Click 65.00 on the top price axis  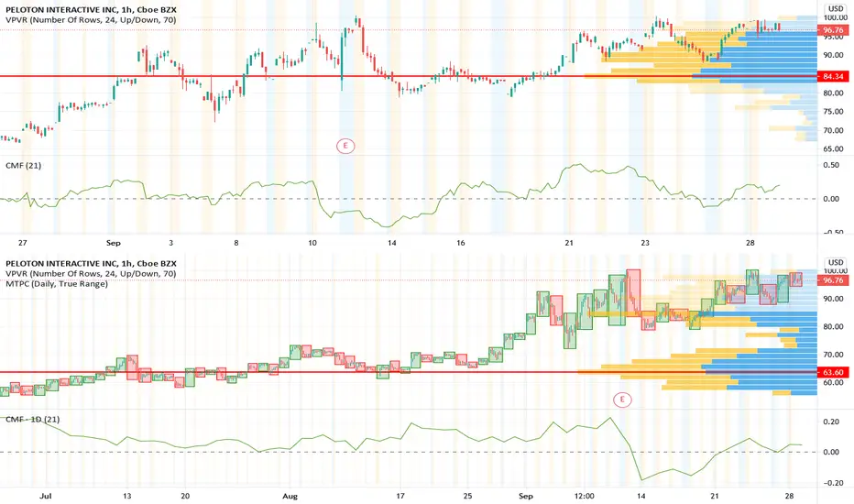pyautogui.click(x=833, y=148)
